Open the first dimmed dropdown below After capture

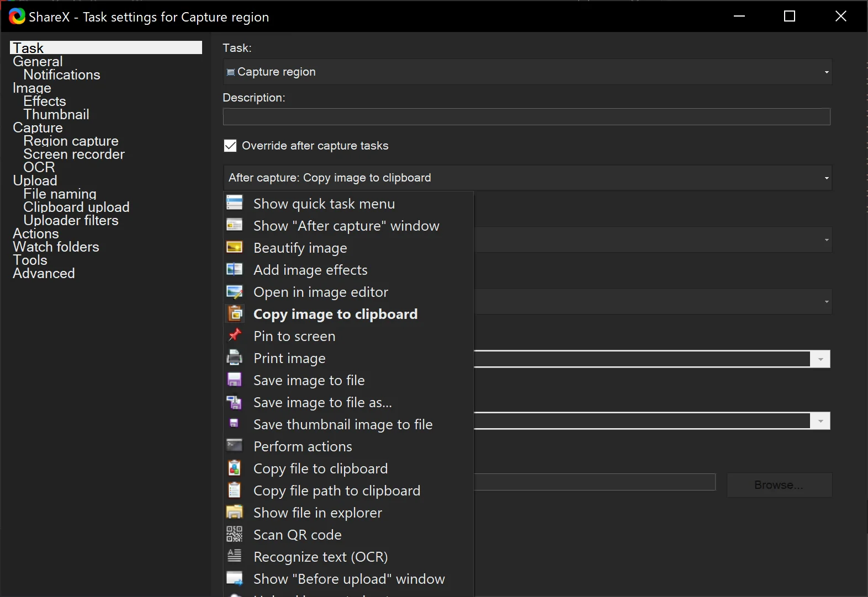pyautogui.click(x=653, y=239)
